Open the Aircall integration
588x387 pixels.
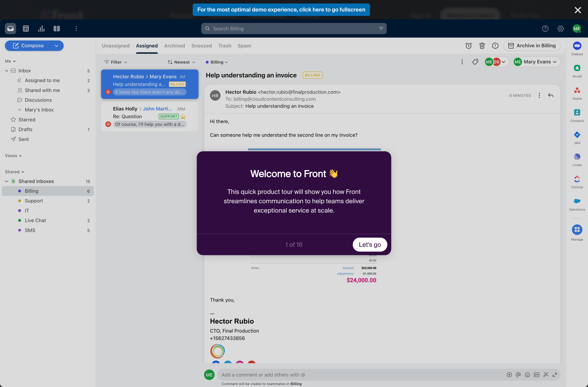[x=577, y=71]
